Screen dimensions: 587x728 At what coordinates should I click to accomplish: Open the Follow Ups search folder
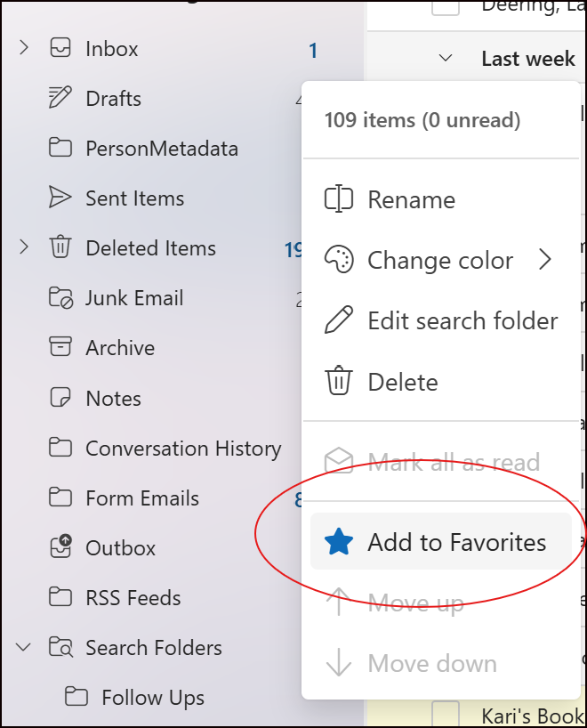(x=152, y=698)
